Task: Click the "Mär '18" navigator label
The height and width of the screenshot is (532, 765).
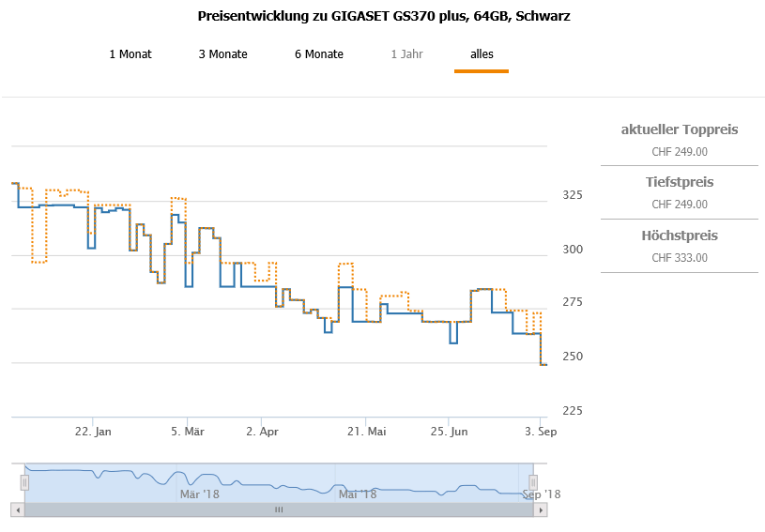Action: (x=199, y=494)
